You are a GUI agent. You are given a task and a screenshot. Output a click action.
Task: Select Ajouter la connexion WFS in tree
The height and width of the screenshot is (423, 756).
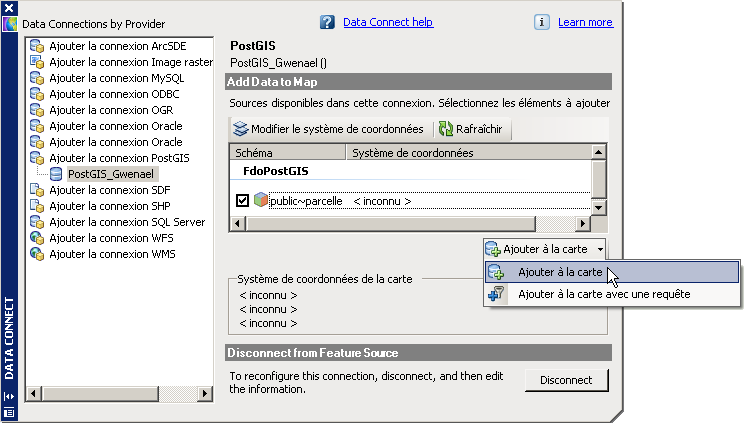(109, 238)
